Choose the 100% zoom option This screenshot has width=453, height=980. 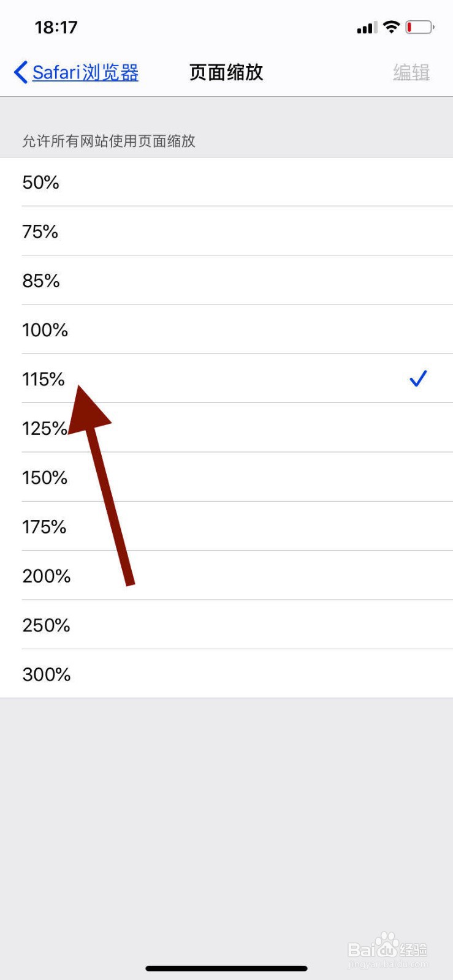[x=226, y=330]
